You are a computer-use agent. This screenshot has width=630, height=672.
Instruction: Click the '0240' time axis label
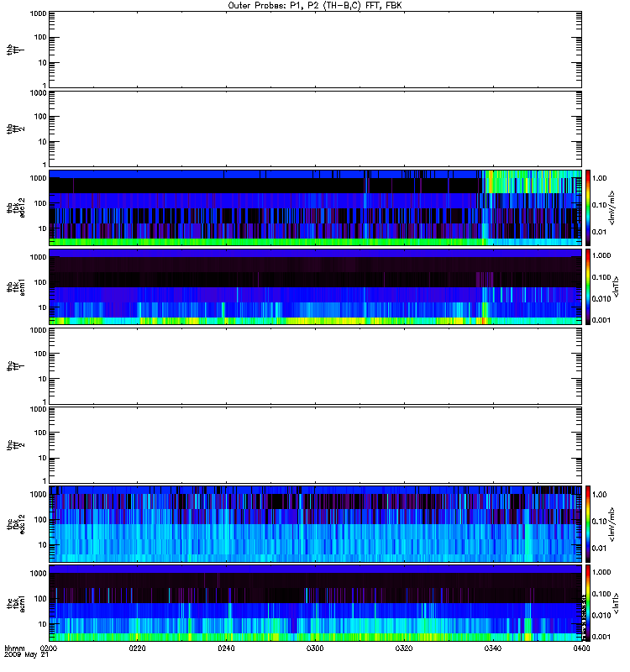(x=226, y=648)
